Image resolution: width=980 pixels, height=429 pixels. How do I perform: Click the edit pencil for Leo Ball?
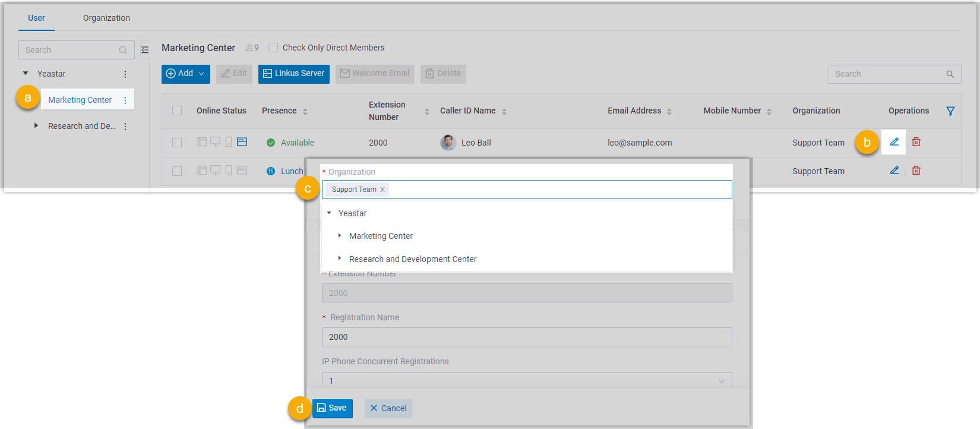click(894, 142)
